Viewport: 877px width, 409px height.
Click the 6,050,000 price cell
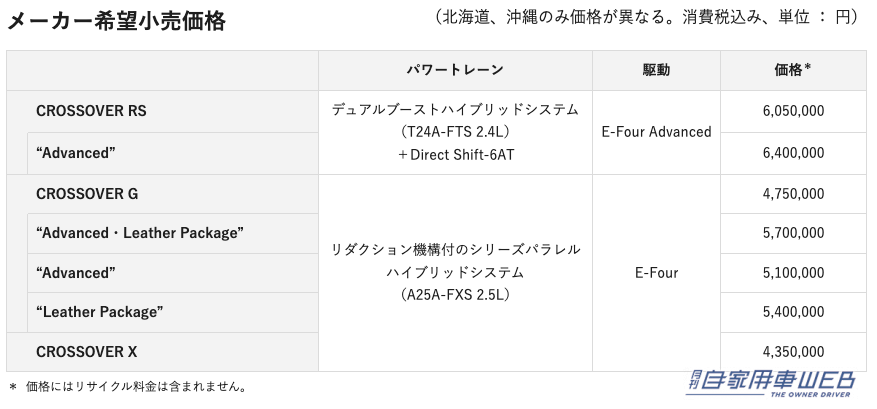(793, 111)
